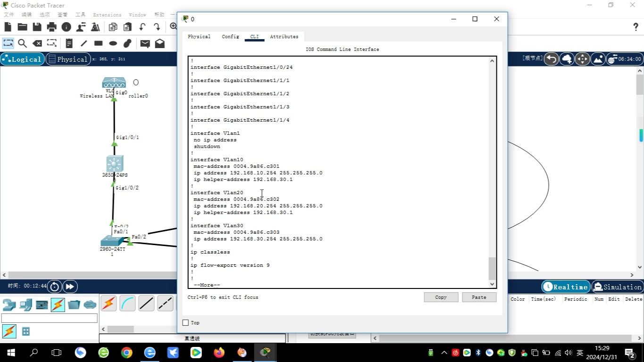Place a note with the note tool
The width and height of the screenshot is (644, 362).
pyautogui.click(x=69, y=43)
